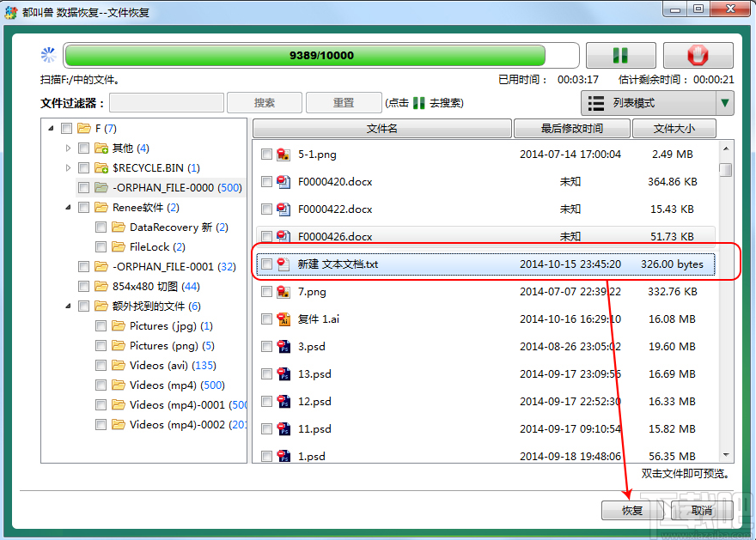Expand the $RECYCLE.BIN tree node

(x=68, y=167)
